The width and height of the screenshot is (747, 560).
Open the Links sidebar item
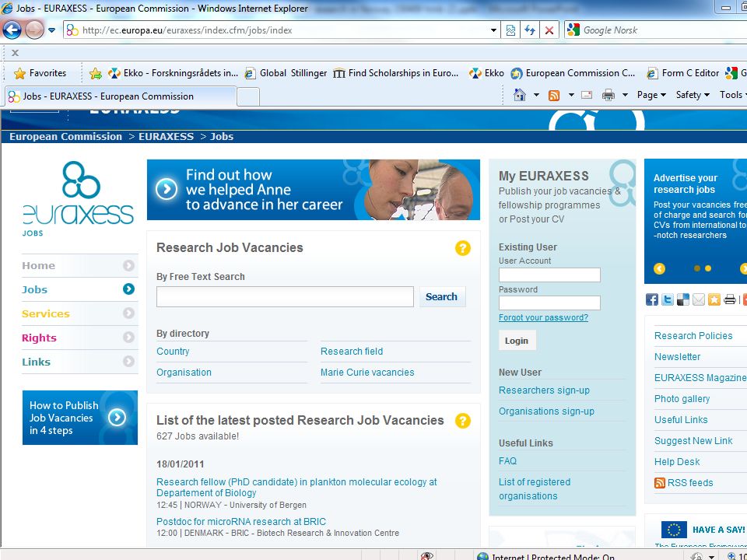(79, 362)
